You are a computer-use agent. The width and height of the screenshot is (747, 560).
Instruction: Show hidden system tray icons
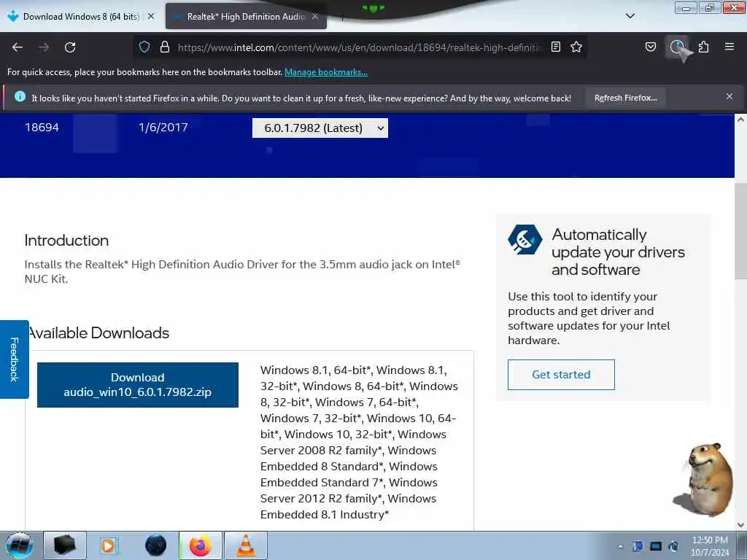pyautogui.click(x=620, y=546)
